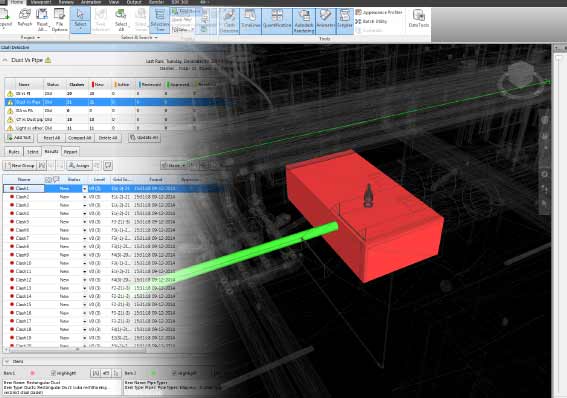Viewport: 567px width, 398px height.
Task: Open Appearance Profiler
Action: point(379,12)
